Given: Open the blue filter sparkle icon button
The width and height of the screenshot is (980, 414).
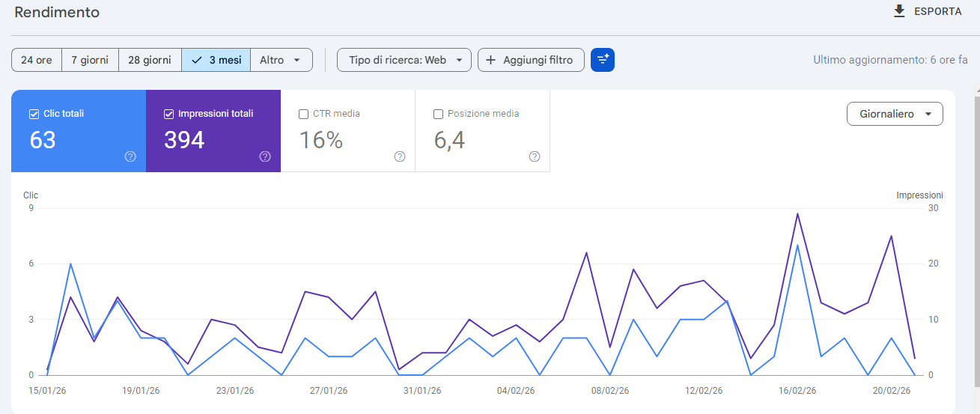Looking at the screenshot, I should pos(603,60).
